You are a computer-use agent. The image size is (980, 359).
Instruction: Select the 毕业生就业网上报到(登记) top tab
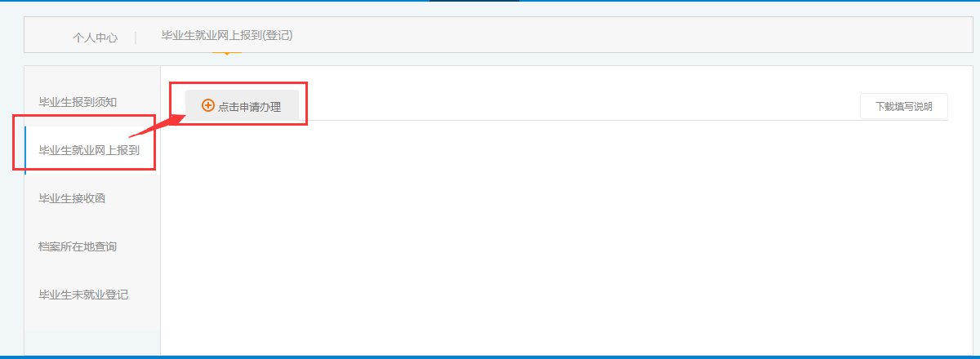click(x=227, y=35)
